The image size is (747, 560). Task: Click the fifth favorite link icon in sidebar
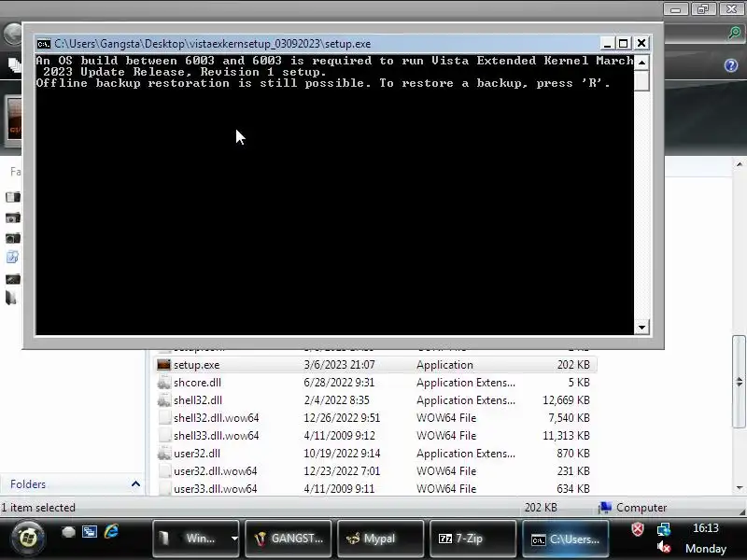(x=13, y=278)
